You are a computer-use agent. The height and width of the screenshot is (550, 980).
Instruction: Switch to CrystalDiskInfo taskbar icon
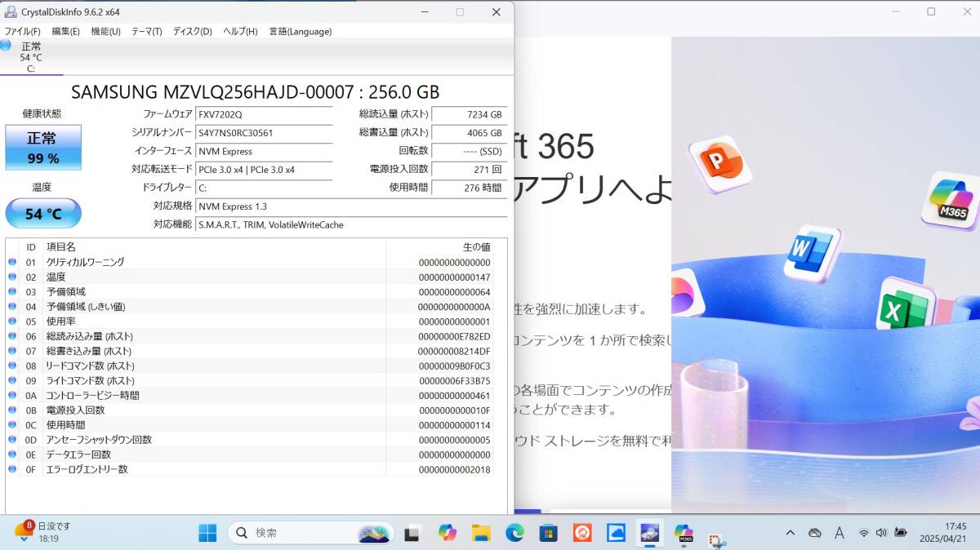point(650,533)
